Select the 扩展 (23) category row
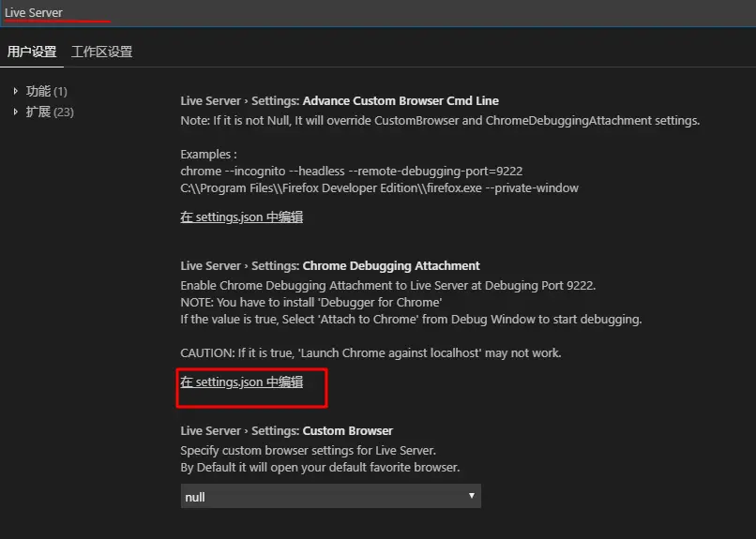The height and width of the screenshot is (539, 756). [50, 112]
